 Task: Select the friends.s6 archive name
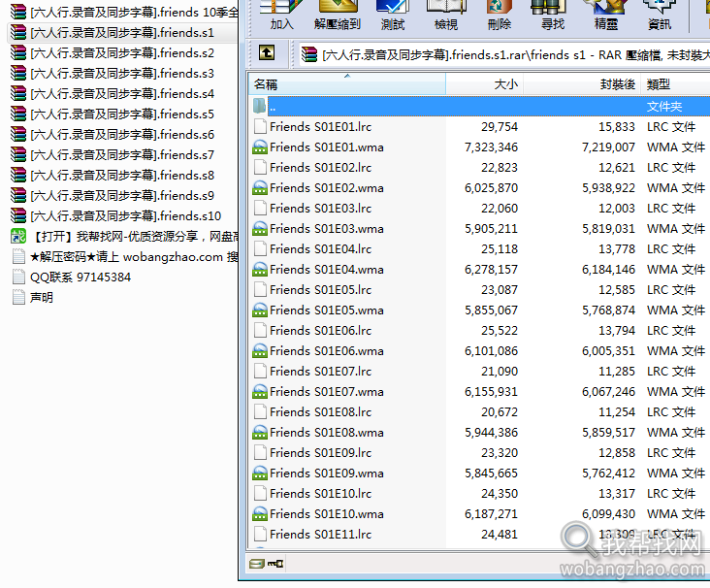tap(122, 135)
